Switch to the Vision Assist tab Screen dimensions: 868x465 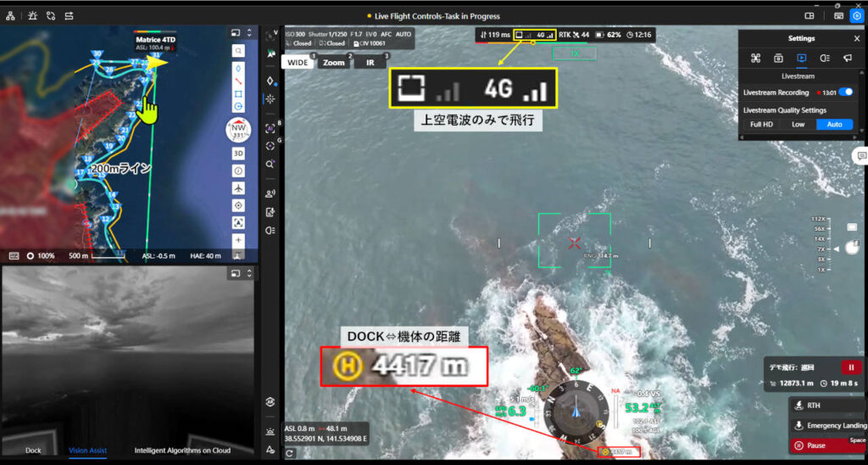87,451
